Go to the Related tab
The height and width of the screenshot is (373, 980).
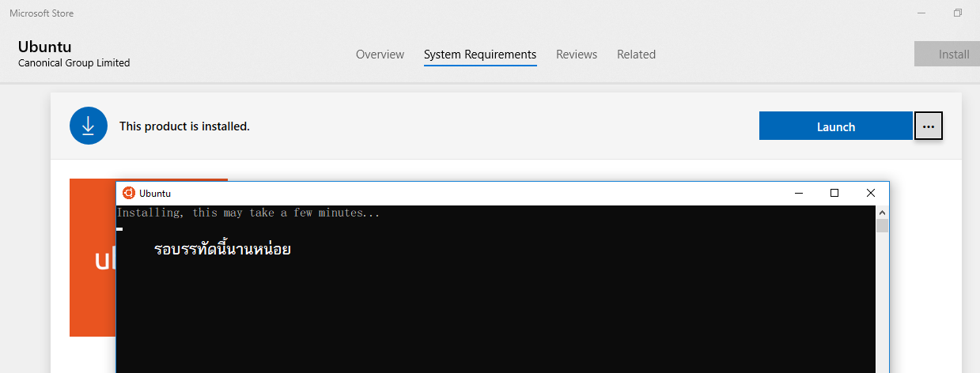click(x=636, y=55)
